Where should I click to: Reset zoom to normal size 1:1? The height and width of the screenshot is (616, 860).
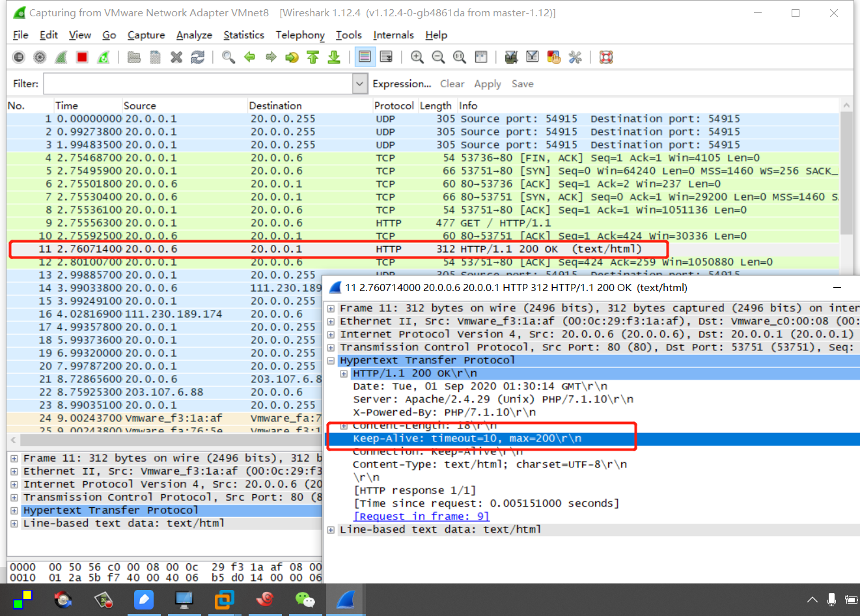pos(460,57)
